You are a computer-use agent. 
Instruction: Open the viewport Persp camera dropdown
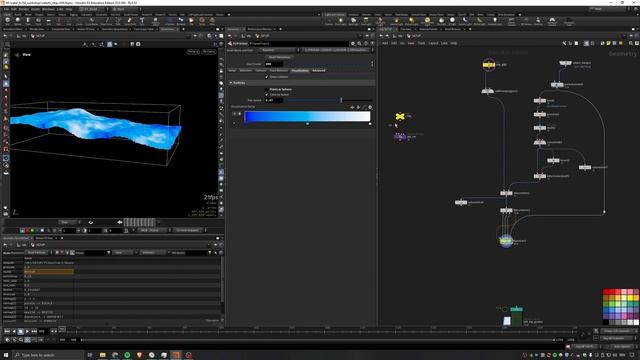tap(193, 52)
